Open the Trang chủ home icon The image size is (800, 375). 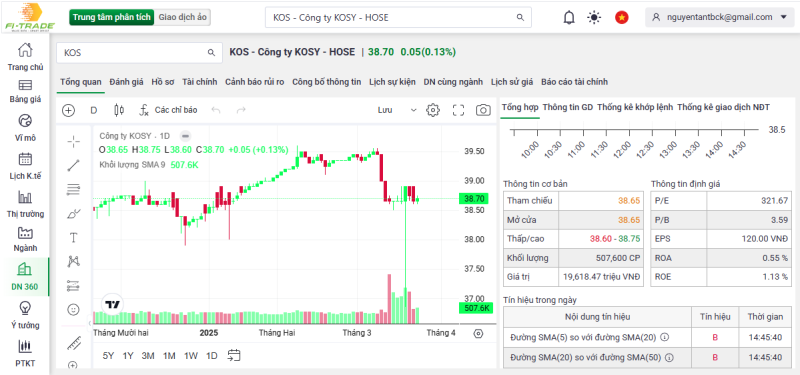point(25,50)
